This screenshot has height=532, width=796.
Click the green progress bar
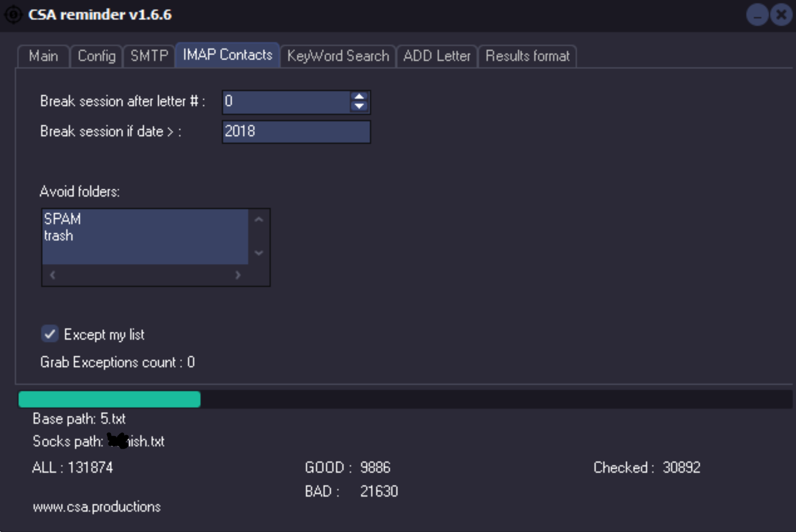click(x=109, y=400)
